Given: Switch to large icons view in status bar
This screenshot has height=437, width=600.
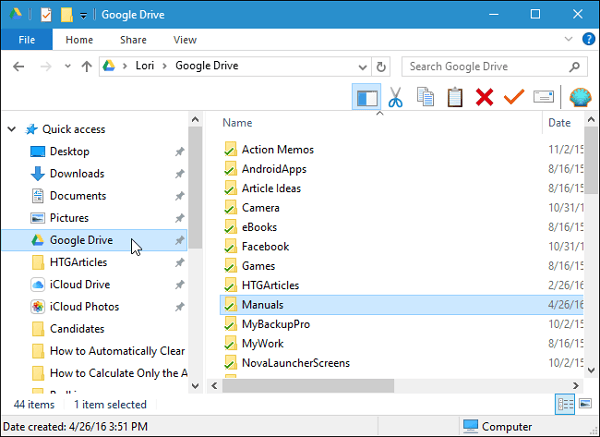Looking at the screenshot, I should 584,403.
